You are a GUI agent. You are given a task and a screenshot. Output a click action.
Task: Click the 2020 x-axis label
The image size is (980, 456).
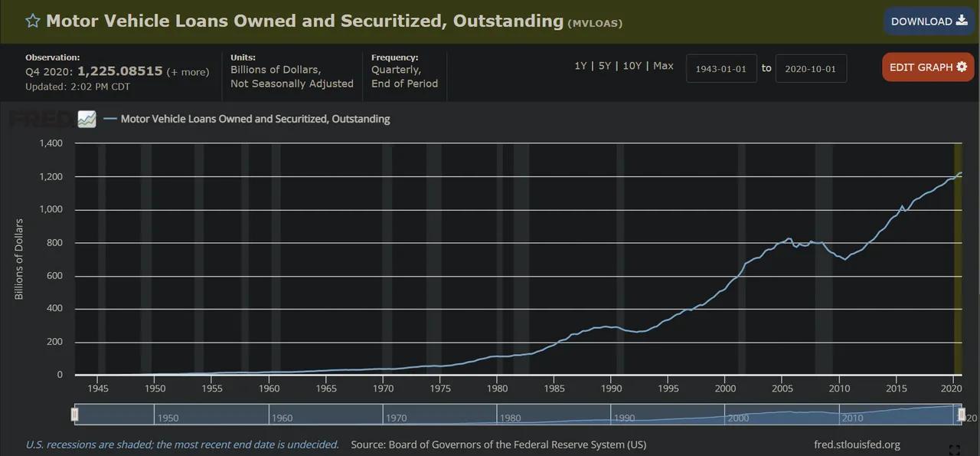coord(953,389)
